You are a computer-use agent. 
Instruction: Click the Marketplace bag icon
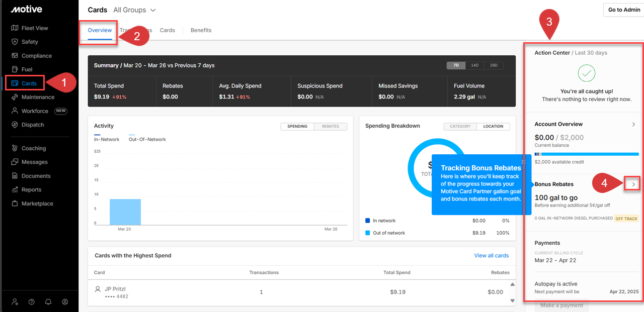pyautogui.click(x=15, y=203)
